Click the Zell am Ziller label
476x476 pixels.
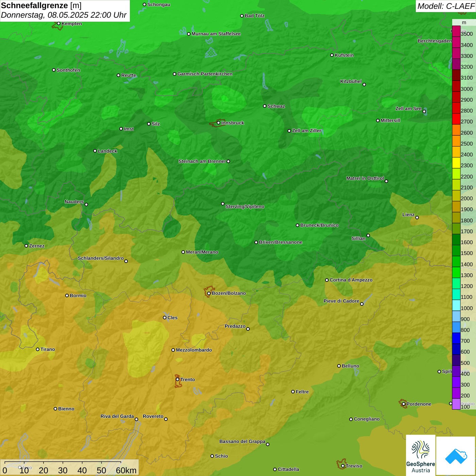[307, 131]
